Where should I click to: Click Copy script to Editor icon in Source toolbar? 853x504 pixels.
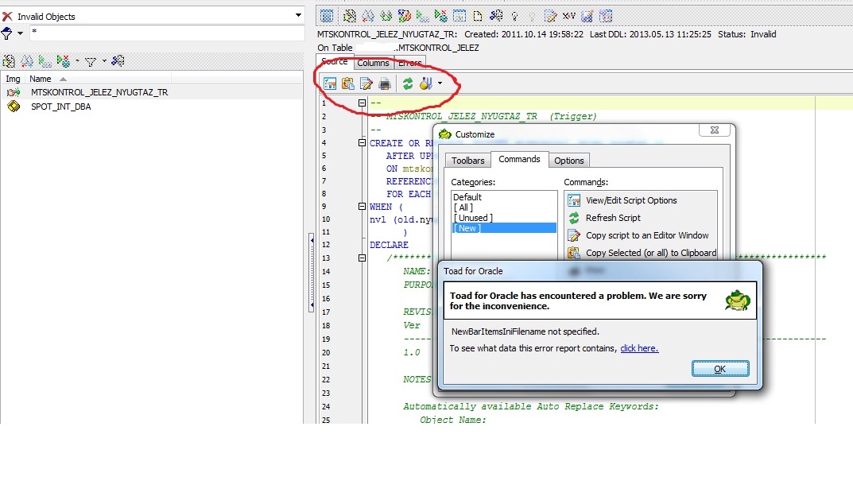point(366,83)
